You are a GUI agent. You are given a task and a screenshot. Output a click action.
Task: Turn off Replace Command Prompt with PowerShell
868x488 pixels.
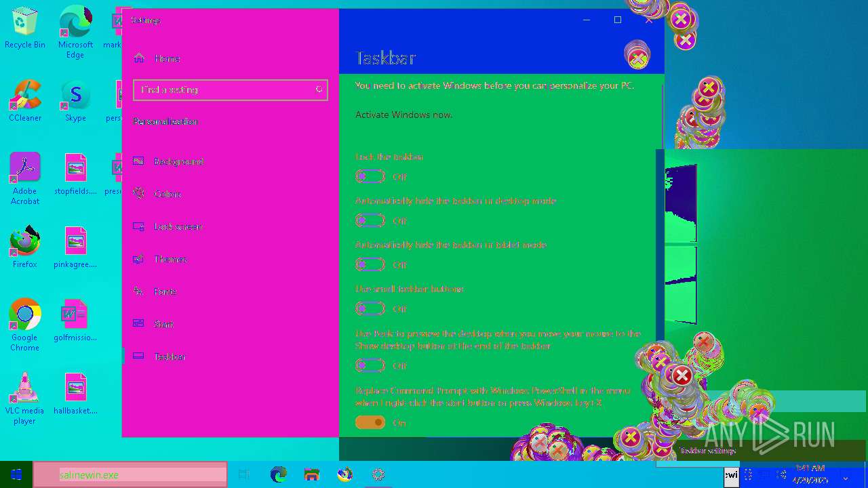click(370, 422)
